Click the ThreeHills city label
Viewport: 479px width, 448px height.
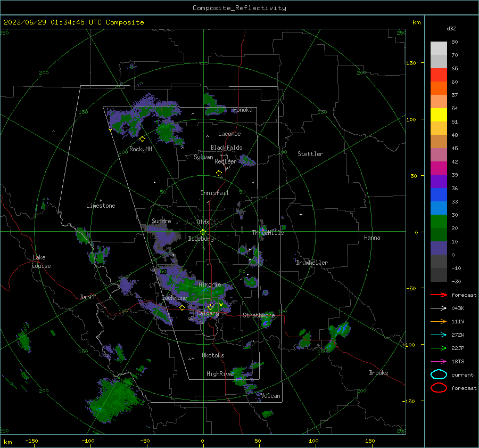[x=268, y=233]
